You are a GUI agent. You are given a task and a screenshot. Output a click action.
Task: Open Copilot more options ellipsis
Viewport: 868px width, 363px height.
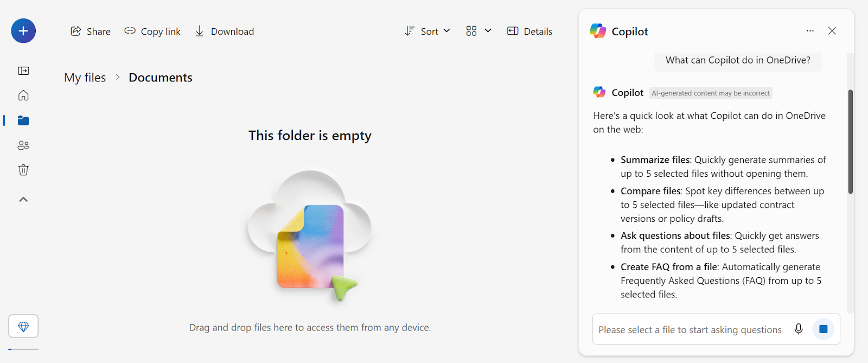[x=810, y=31]
